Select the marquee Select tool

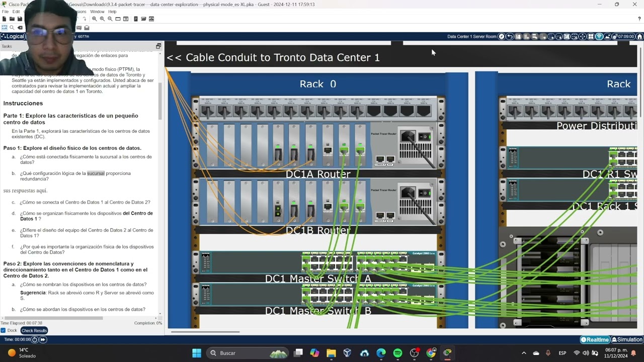(5, 28)
